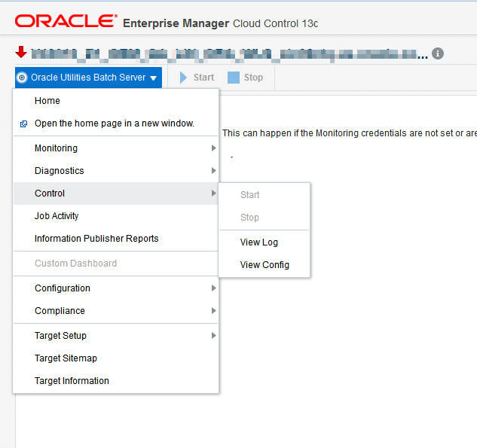The image size is (477, 448).
Task: Click the Custom Dashboard menu entry
Action: pos(115,264)
